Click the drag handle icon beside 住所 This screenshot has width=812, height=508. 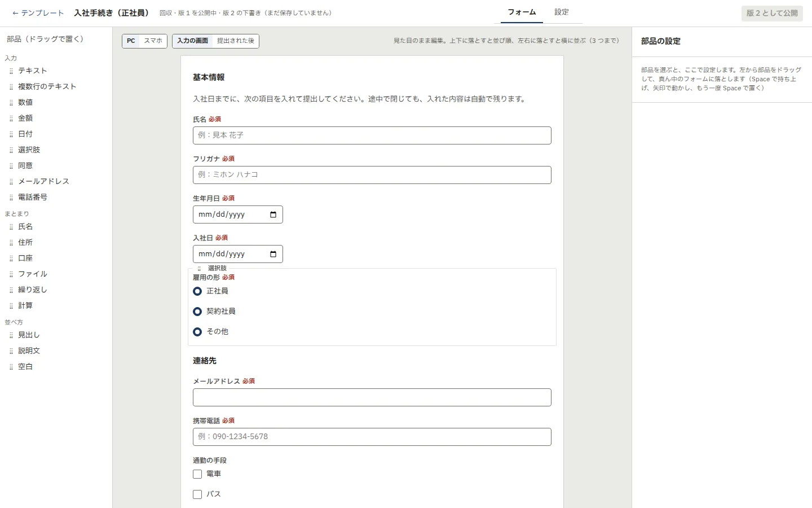[11, 243]
